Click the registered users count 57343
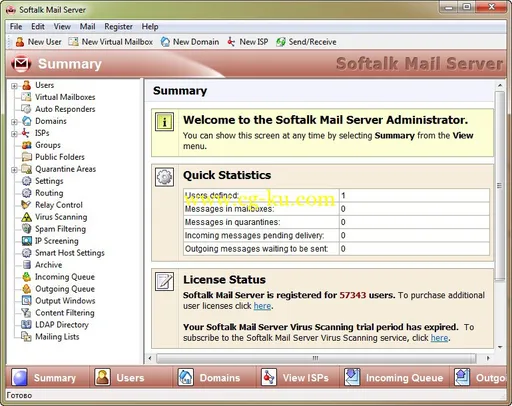Viewport: 512px width, 406px height. point(353,295)
